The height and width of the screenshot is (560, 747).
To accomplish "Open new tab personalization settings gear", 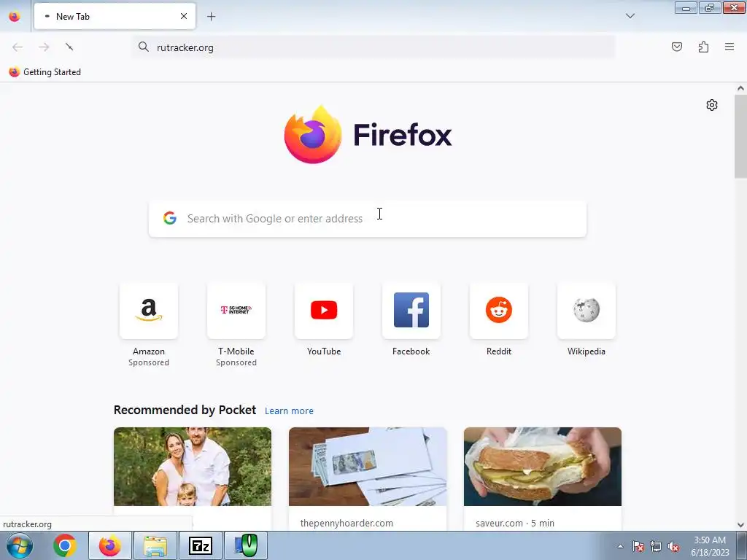I will pyautogui.click(x=712, y=105).
